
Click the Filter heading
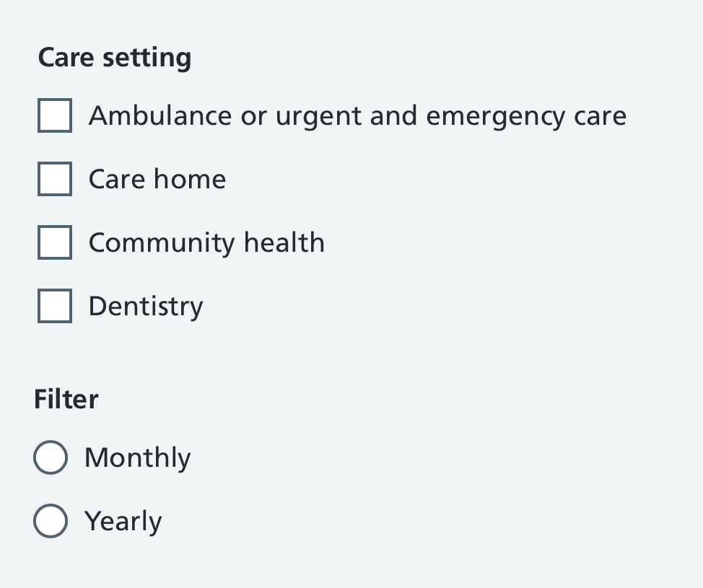(66, 399)
